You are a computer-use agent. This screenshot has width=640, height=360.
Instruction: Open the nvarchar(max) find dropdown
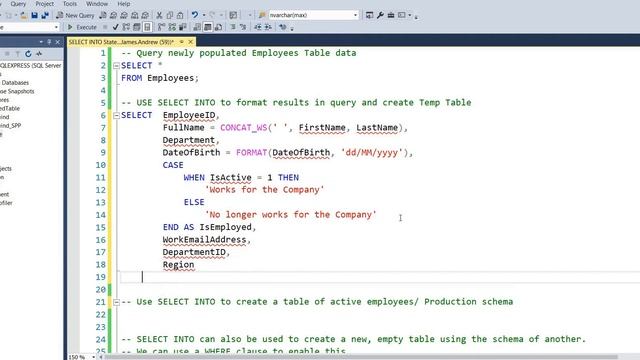(355, 15)
